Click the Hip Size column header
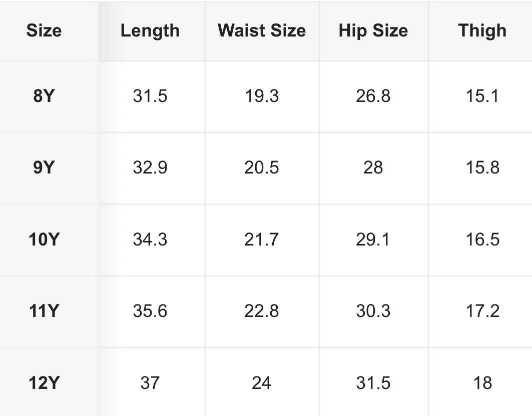 pyautogui.click(x=373, y=30)
